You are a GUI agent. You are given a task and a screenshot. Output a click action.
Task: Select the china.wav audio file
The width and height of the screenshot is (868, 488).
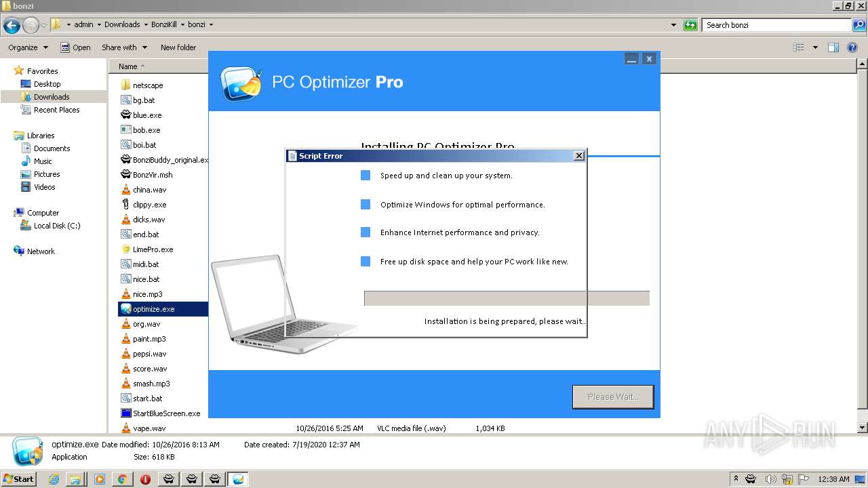(x=143, y=190)
